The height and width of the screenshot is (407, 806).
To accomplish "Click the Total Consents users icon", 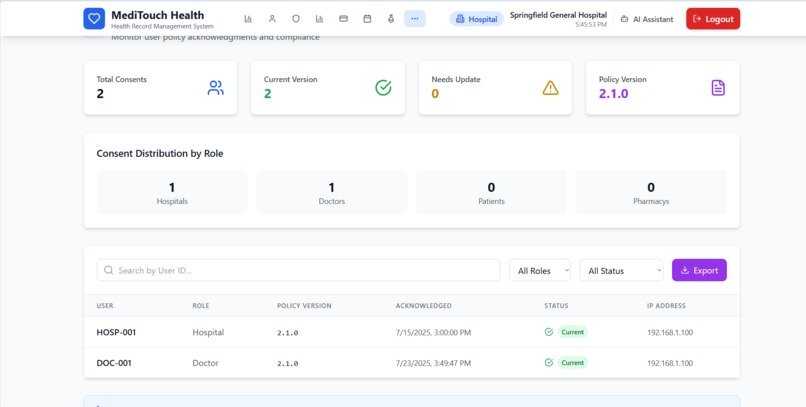I will (215, 88).
